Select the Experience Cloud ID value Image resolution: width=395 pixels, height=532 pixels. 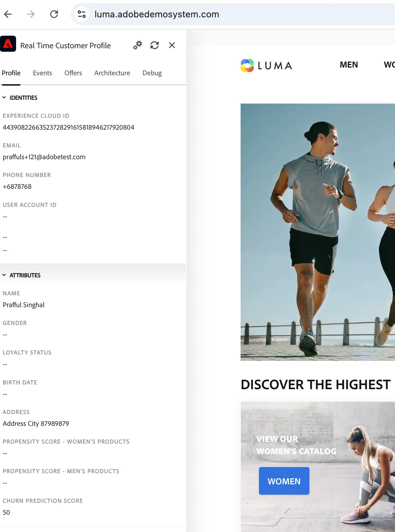coord(69,127)
